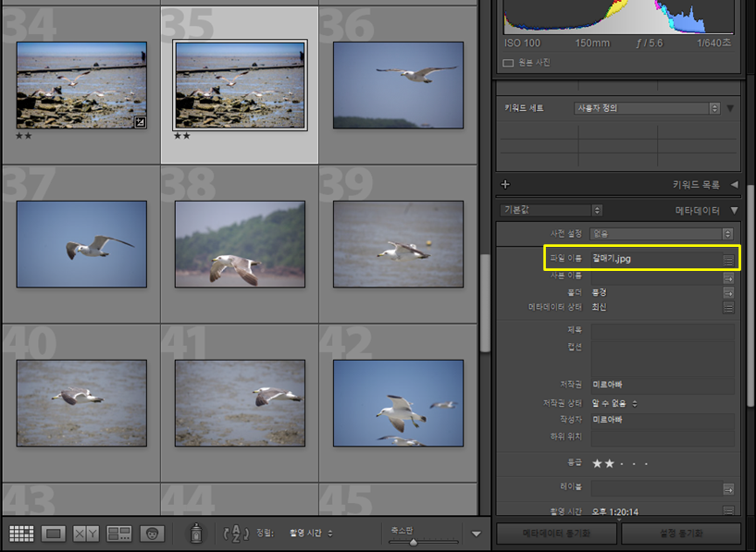Select thumbnail 35 beach photo
756x552 pixels.
pos(240,85)
